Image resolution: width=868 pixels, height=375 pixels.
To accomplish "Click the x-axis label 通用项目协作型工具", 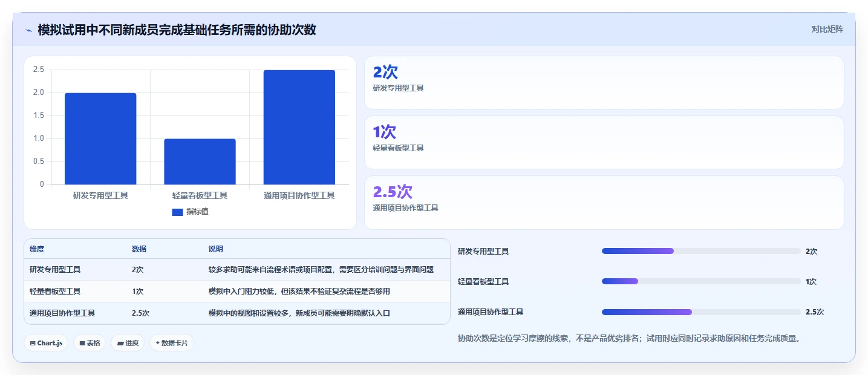I will [299, 195].
